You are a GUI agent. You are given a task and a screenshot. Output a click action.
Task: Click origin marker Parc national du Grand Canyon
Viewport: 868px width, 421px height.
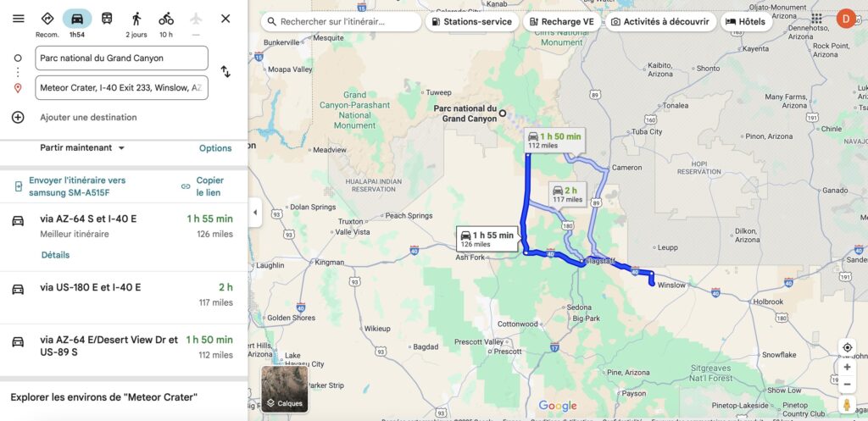[x=503, y=113]
